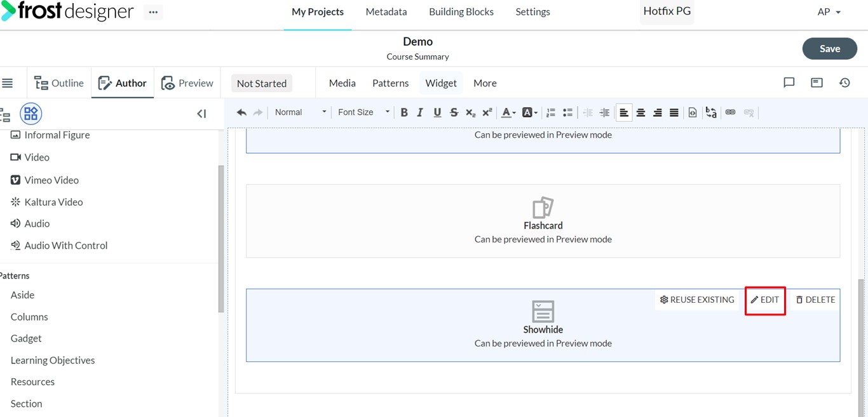Go to the Building Blocks tab

coord(461,12)
